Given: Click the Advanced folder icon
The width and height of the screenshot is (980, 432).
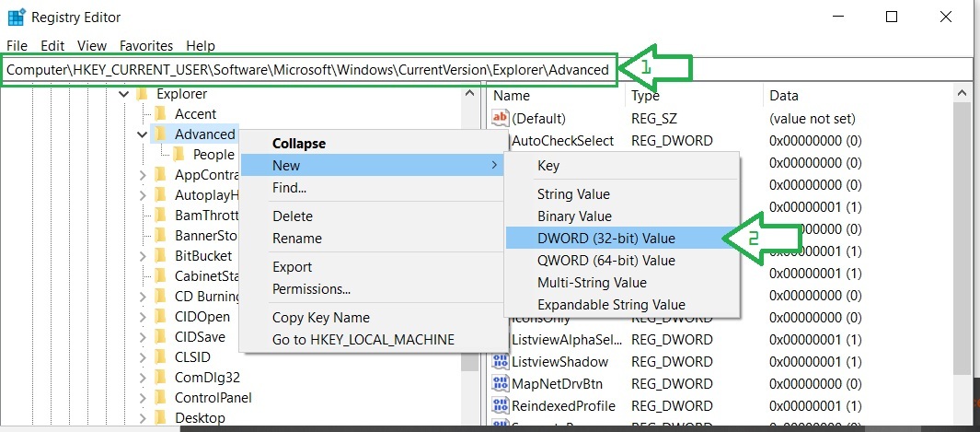Looking at the screenshot, I should (161, 134).
